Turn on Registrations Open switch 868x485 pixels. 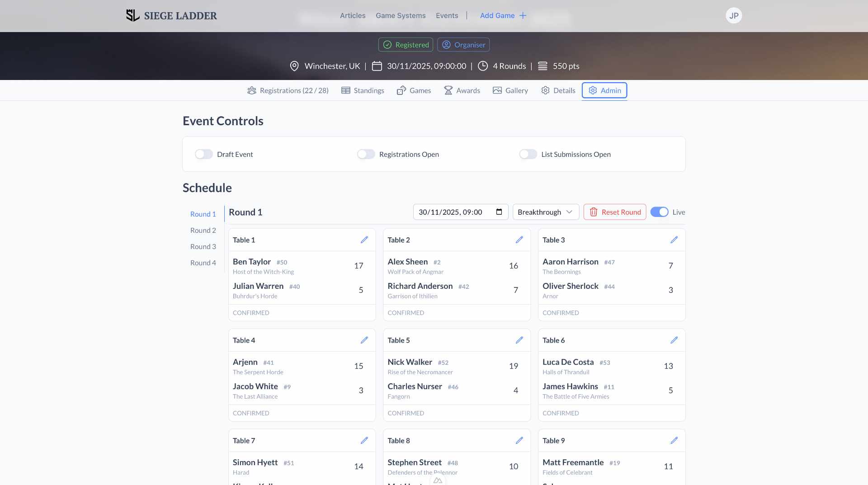366,154
